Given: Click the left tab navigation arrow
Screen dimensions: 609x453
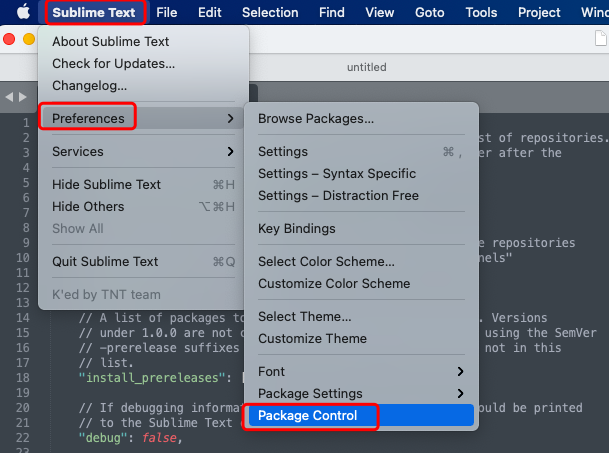Looking at the screenshot, I should tap(9, 97).
